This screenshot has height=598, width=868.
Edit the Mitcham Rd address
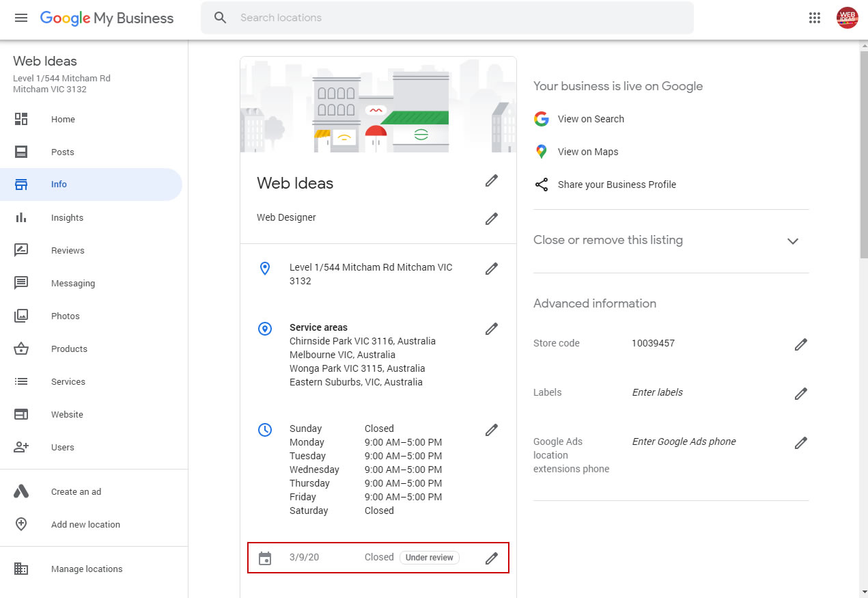[491, 269]
